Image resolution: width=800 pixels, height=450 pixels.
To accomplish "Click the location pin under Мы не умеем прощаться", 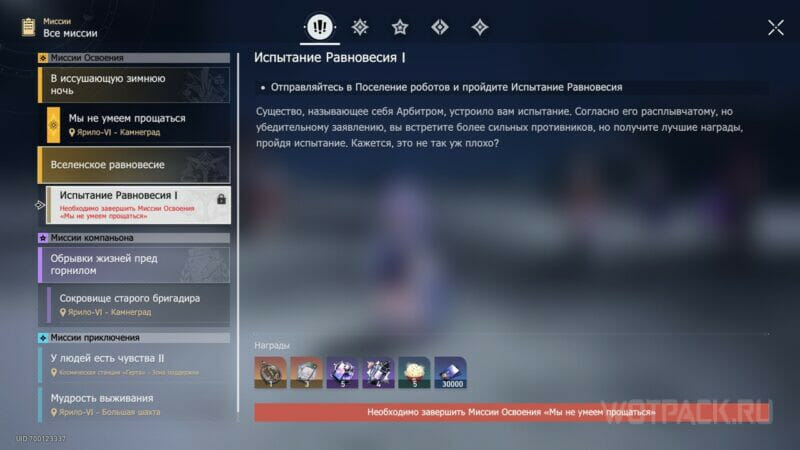I will point(72,133).
